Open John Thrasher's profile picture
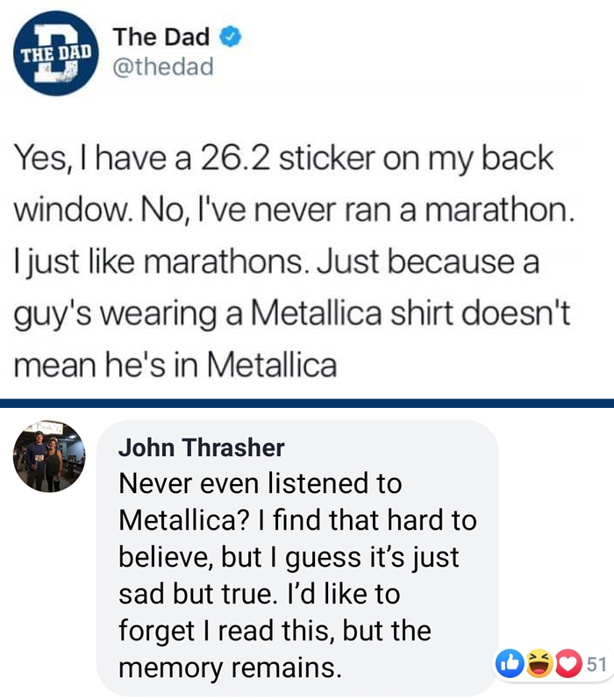614x700 pixels. (x=49, y=456)
